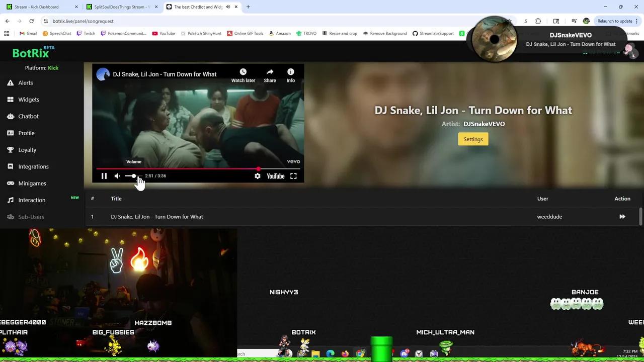Mute the video with the speaker icon
The height and width of the screenshot is (362, 644).
117,176
